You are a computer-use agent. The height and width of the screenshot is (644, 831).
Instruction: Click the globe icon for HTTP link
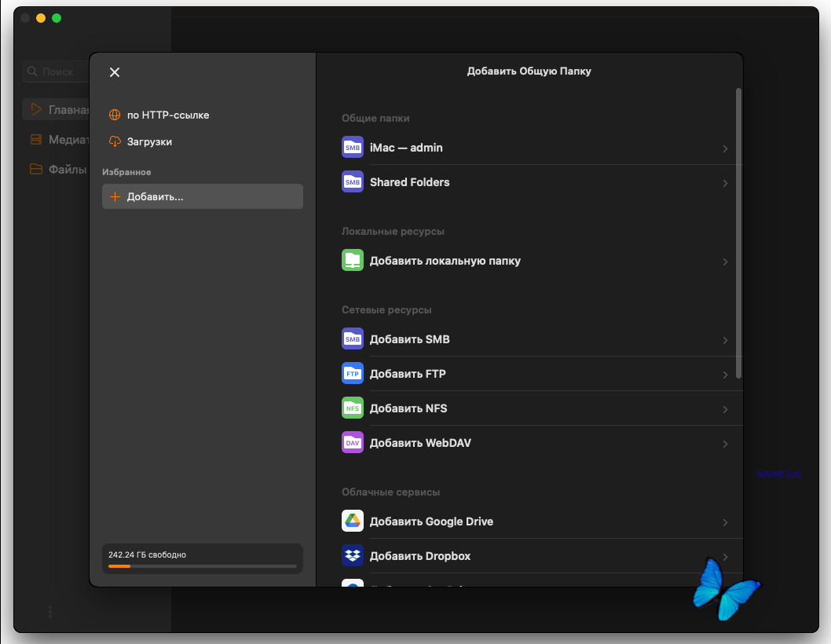115,115
